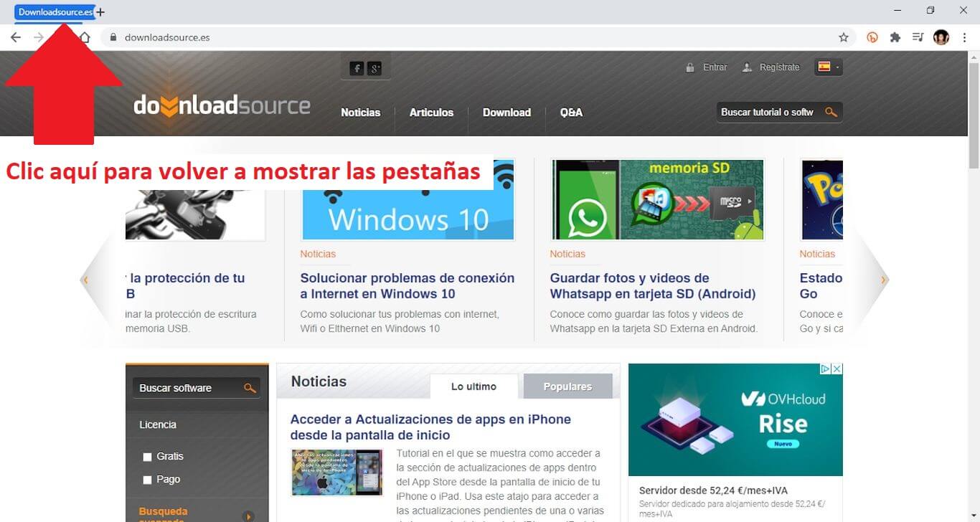Viewport: 980px width, 522px height.
Task: Expand the Busqueda avanzada arrow icon
Action: [248, 516]
